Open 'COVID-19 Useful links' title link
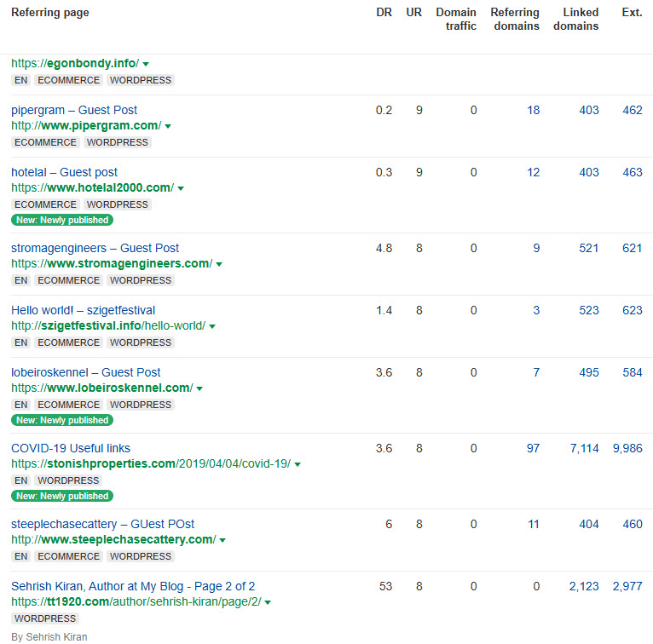The height and width of the screenshot is (644, 653). click(71, 448)
